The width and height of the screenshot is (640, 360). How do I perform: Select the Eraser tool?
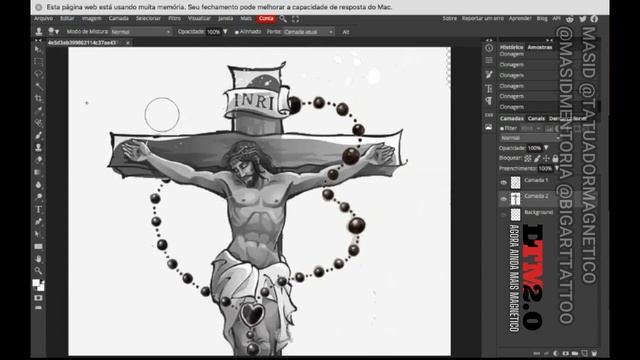point(38,160)
